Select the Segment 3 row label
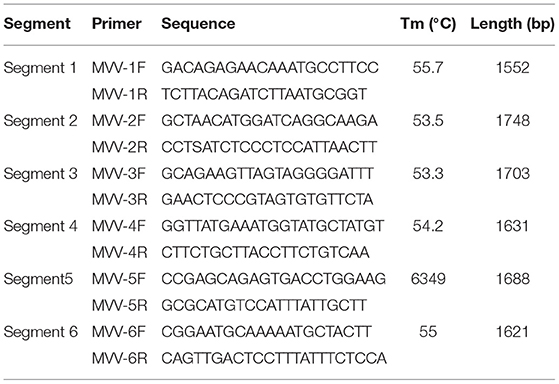 [x=40, y=174]
